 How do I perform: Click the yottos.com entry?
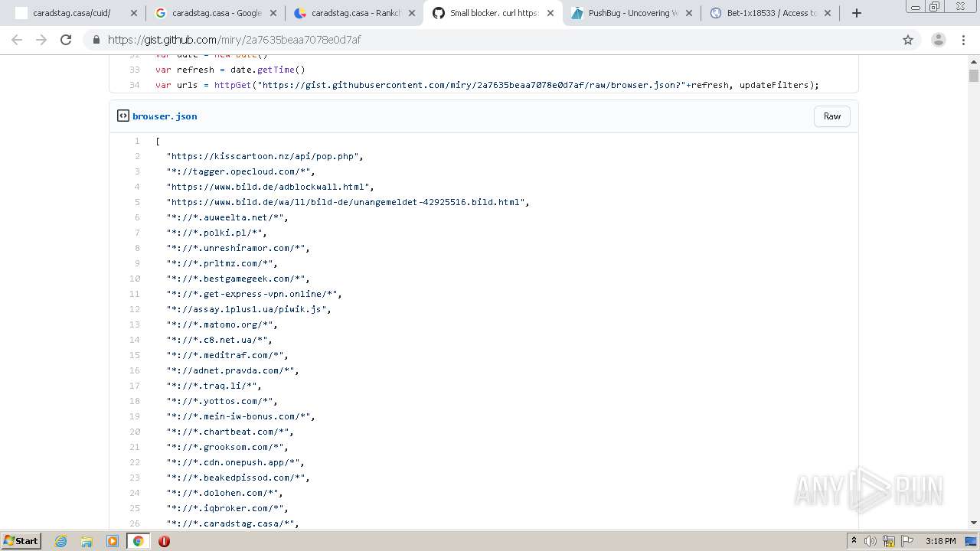(x=222, y=401)
